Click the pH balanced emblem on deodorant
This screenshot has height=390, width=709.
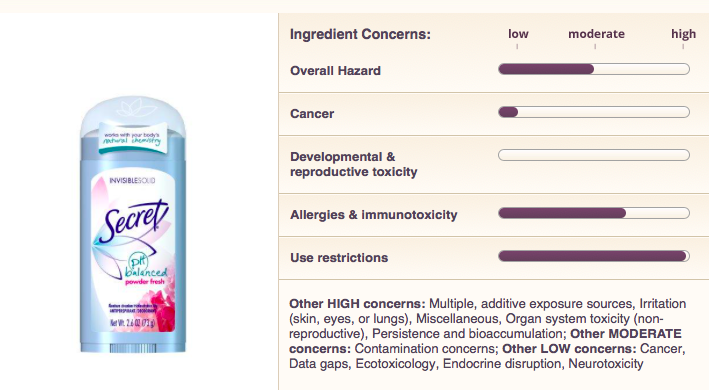(145, 266)
